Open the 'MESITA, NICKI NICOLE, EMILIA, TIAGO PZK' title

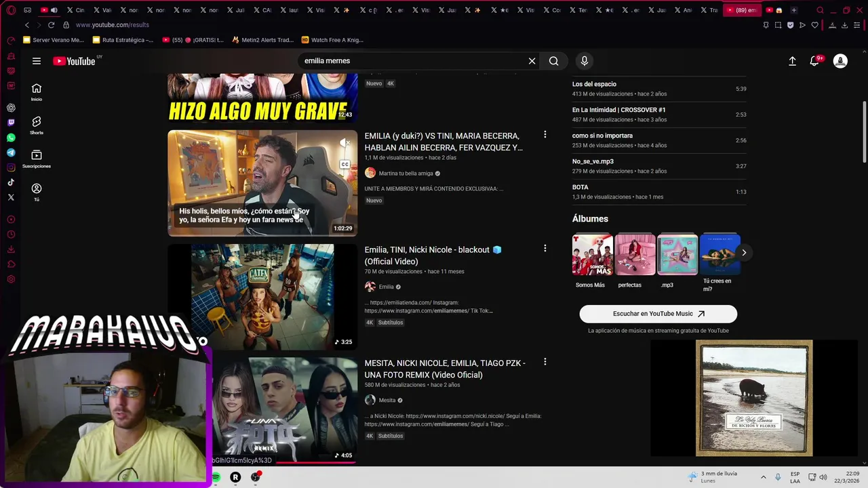coord(445,369)
